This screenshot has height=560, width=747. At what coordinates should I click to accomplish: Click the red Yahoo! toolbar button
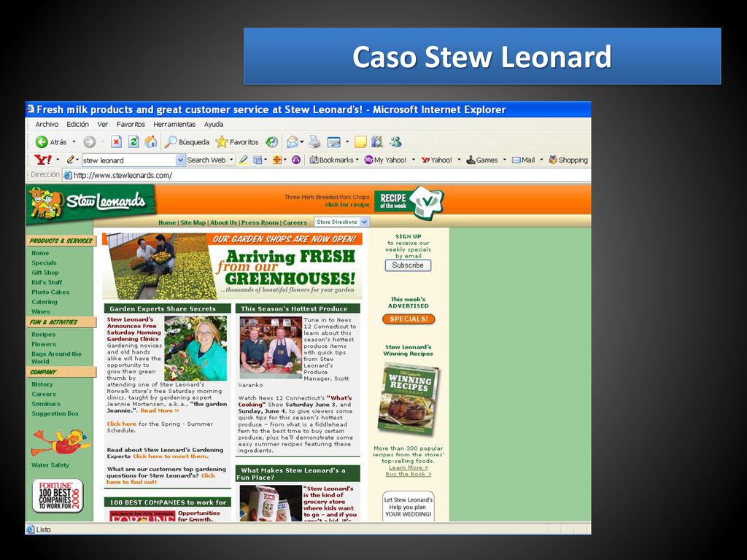click(436, 160)
